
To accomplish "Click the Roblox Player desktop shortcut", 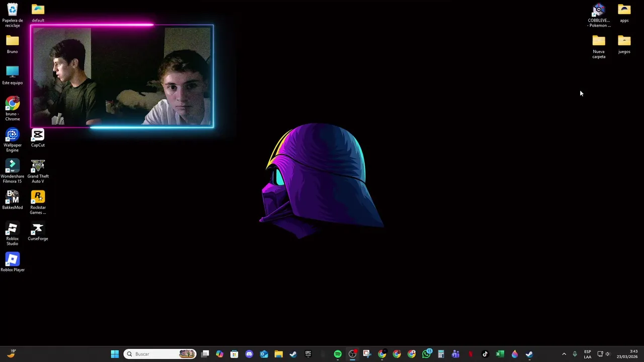I will [13, 262].
